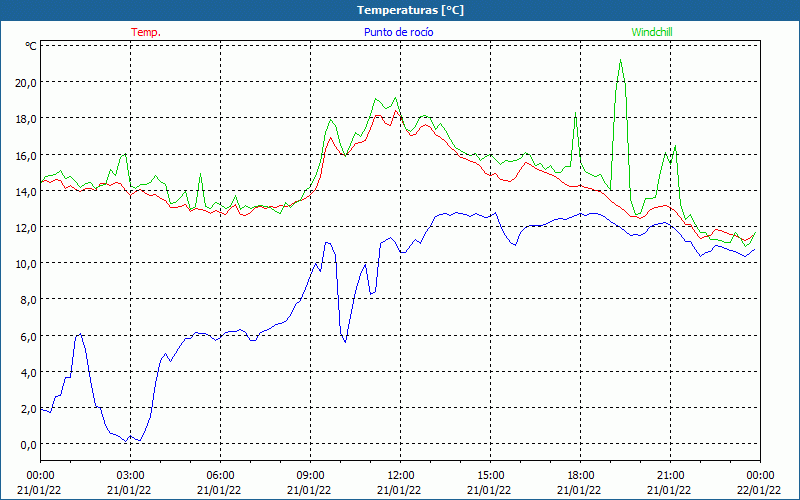Click the '09:00' time axis label

(311, 476)
